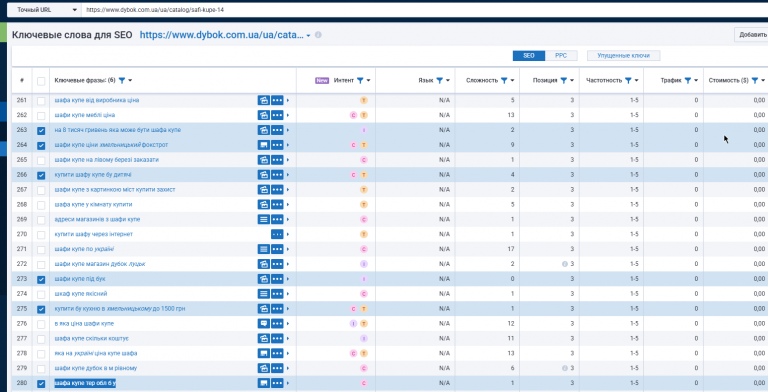
Task: Open the 'Точный URL' dropdown
Action: (44, 10)
